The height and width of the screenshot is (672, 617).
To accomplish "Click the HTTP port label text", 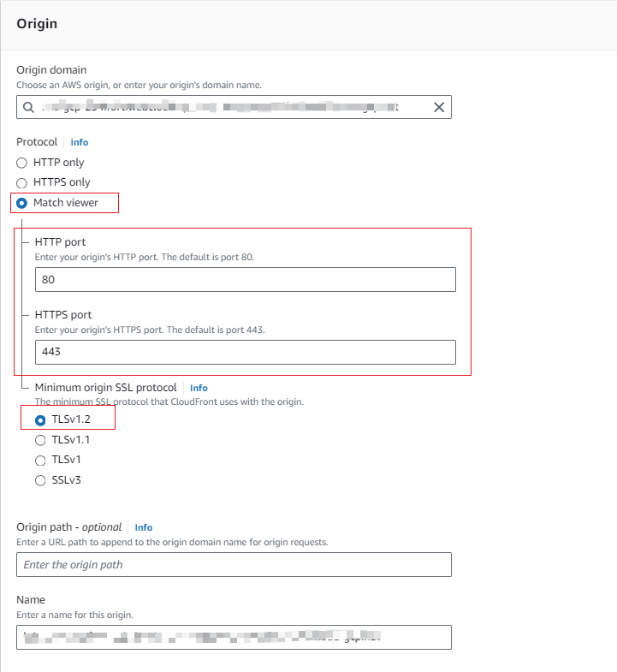I will [60, 242].
